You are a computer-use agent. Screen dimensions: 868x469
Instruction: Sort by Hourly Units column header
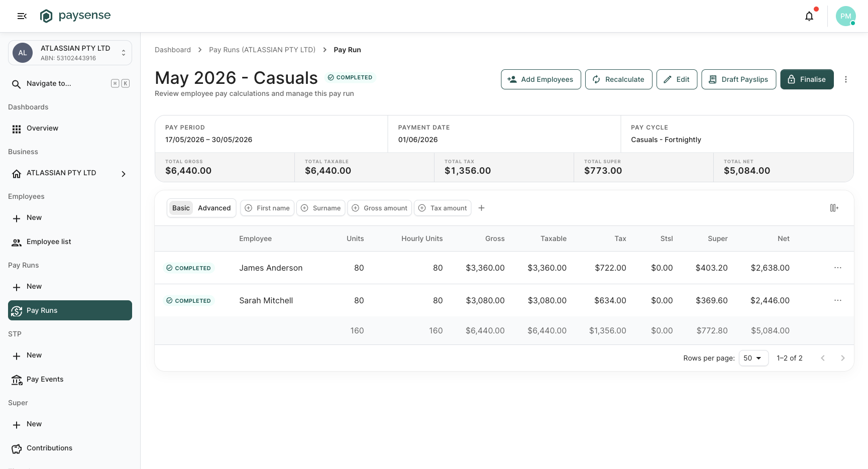422,239
